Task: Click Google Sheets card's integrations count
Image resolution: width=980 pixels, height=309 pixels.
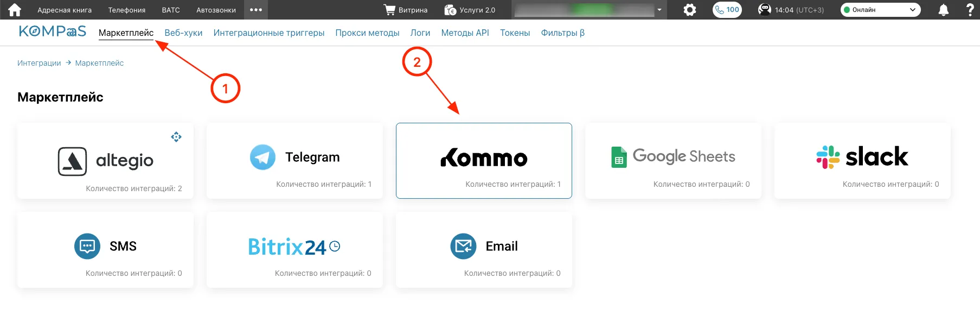Action: click(702, 184)
